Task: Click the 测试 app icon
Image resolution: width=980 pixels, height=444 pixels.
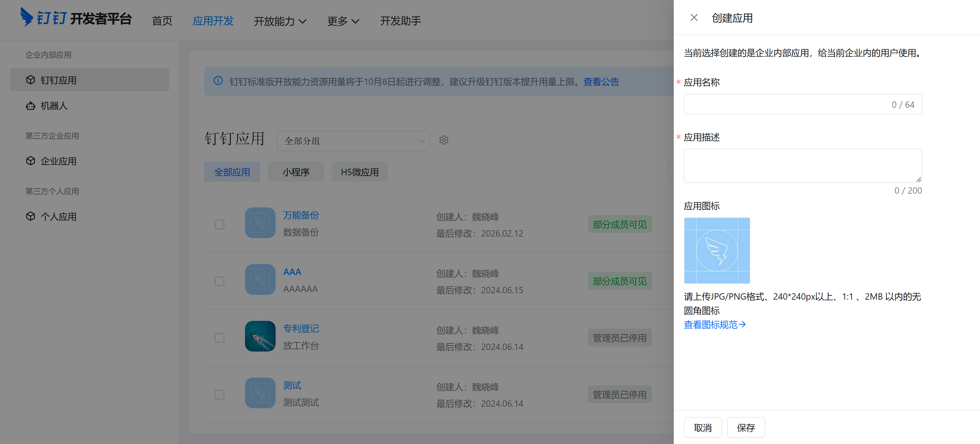Action: point(260,393)
